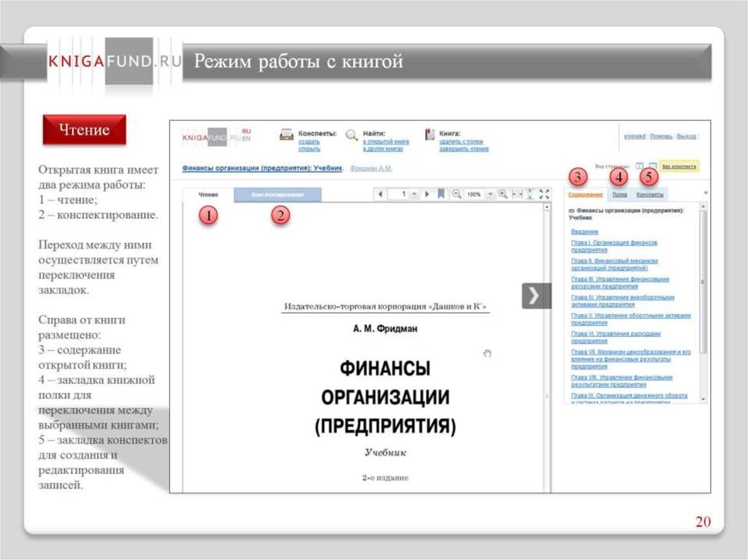Go to the next page arrow

coord(427,194)
